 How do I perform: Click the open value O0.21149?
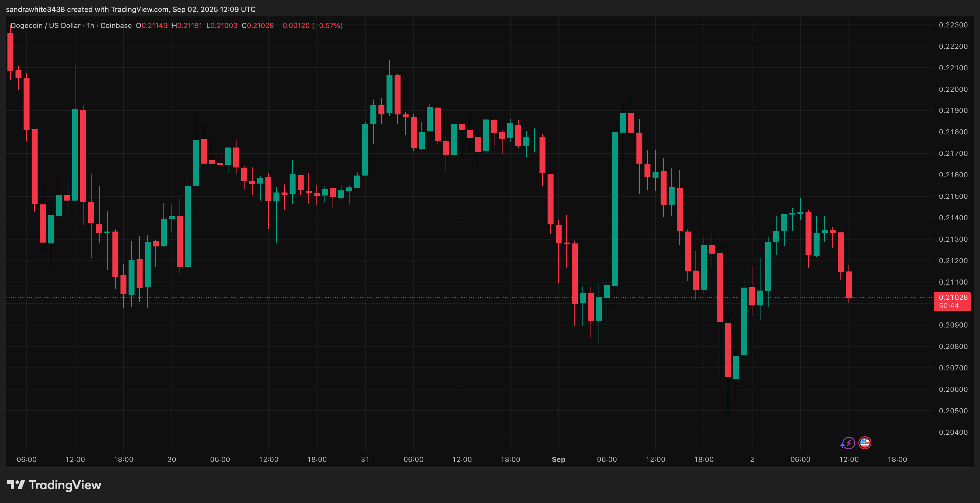(x=152, y=25)
